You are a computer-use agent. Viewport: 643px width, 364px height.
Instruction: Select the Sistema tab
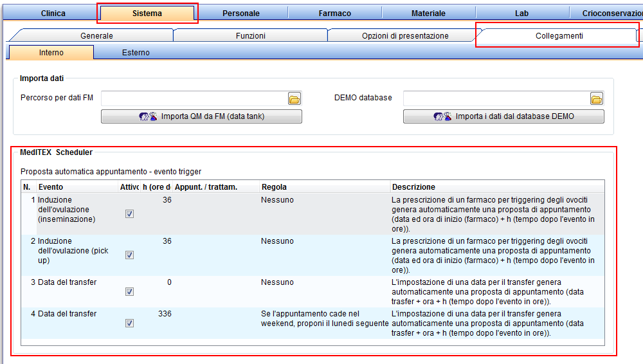(x=147, y=13)
